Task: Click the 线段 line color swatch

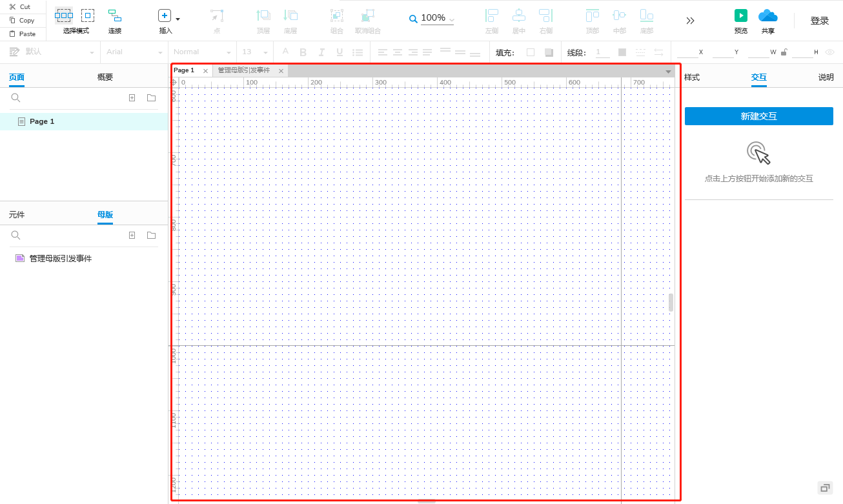Action: pyautogui.click(x=622, y=52)
